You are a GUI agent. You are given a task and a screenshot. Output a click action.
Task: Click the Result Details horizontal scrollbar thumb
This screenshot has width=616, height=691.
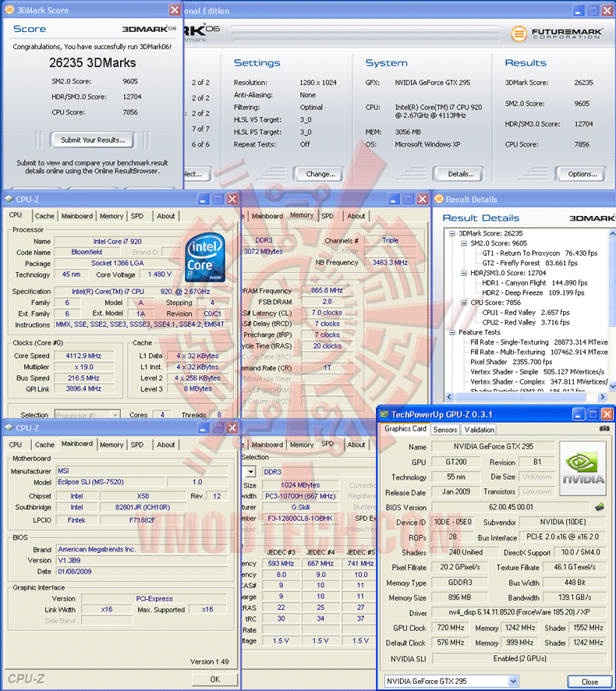(520, 397)
